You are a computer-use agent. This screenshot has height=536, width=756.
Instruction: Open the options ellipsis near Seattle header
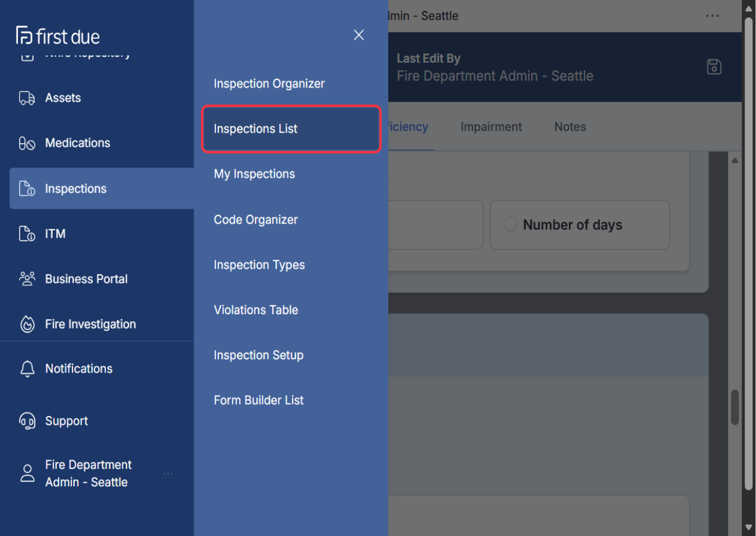pyautogui.click(x=712, y=16)
